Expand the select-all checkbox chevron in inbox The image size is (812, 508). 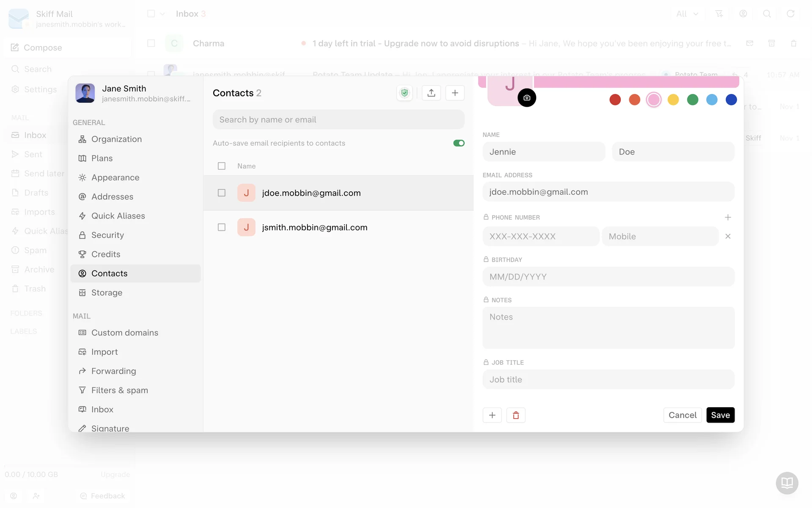pos(162,14)
